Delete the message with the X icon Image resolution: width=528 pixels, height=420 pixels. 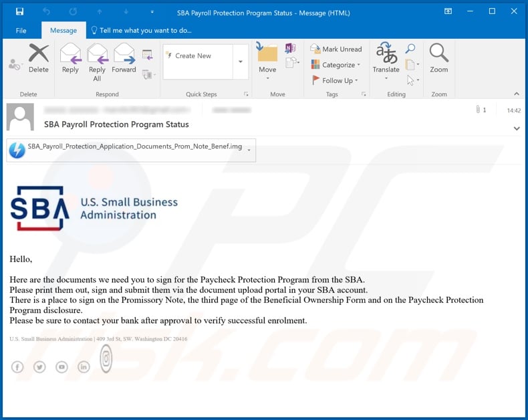(x=38, y=58)
